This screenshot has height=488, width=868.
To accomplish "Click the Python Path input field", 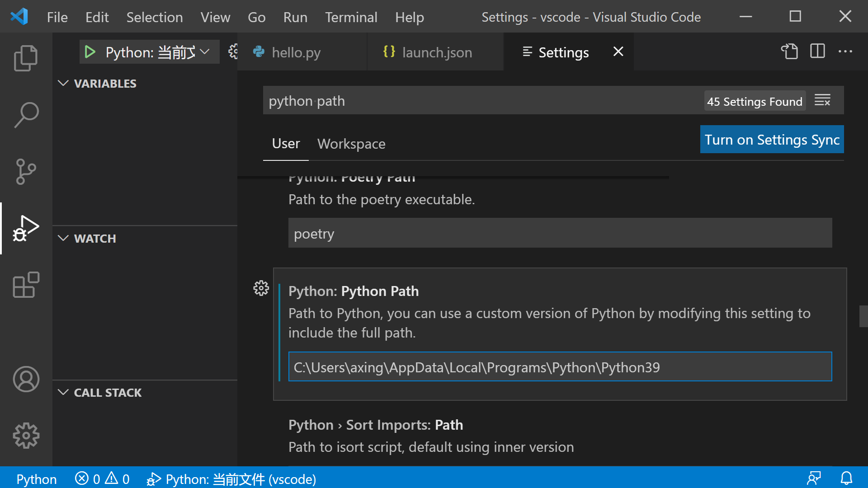I will 560,366.
